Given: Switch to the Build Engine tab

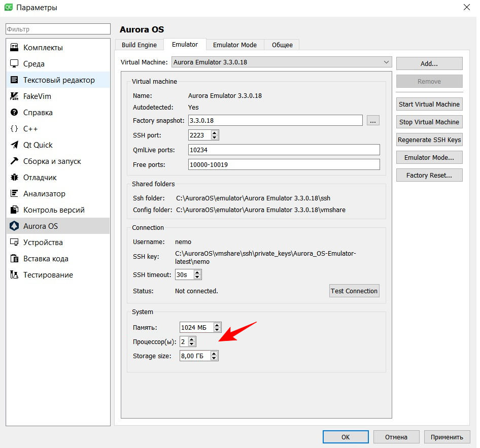Looking at the screenshot, I should pos(140,45).
